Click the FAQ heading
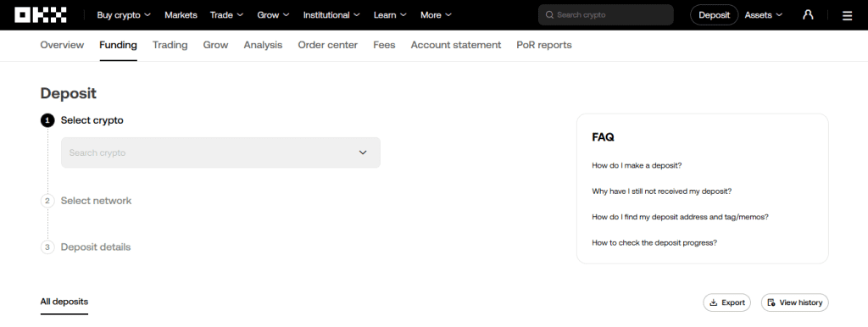Viewport: 868px width, 327px height. (x=603, y=137)
